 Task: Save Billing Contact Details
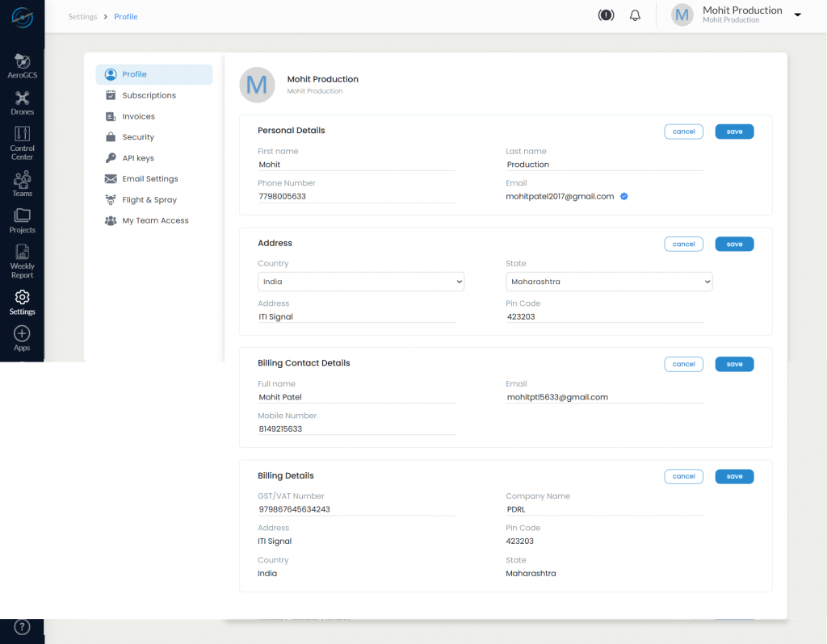734,364
